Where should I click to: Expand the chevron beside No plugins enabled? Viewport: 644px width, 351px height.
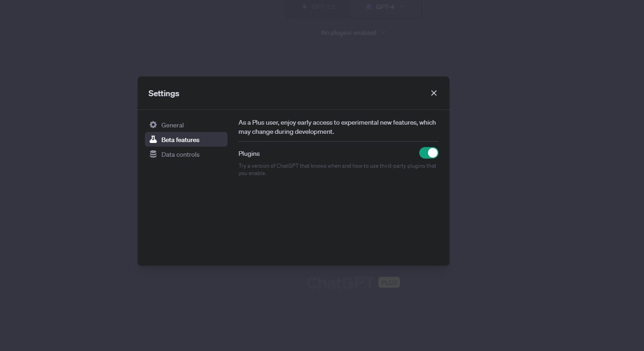pyautogui.click(x=383, y=33)
